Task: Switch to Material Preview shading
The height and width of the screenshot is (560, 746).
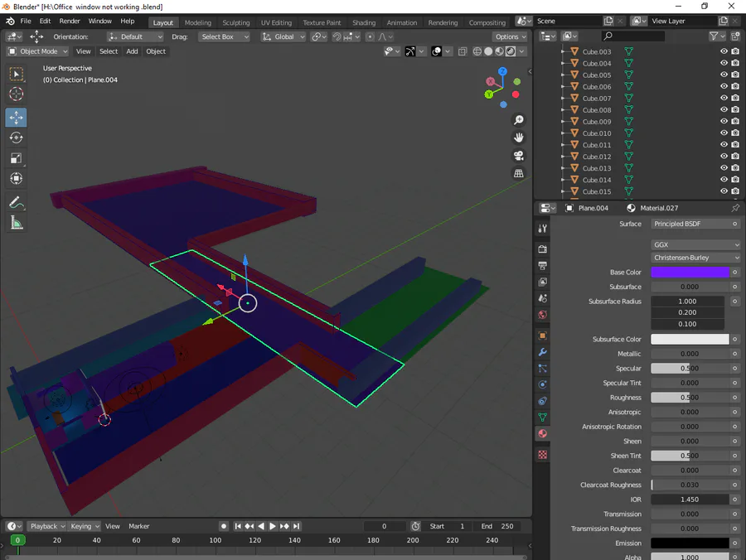Action: pos(499,51)
